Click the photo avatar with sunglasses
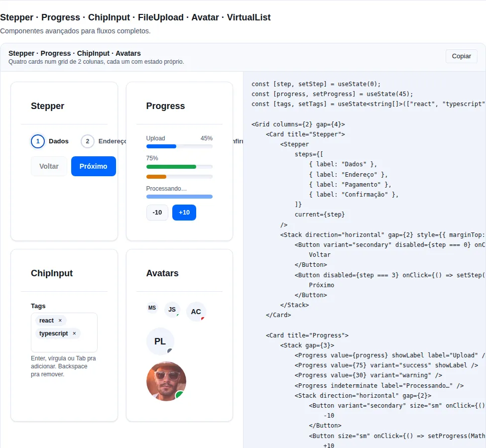The image size is (486, 448). [166, 381]
